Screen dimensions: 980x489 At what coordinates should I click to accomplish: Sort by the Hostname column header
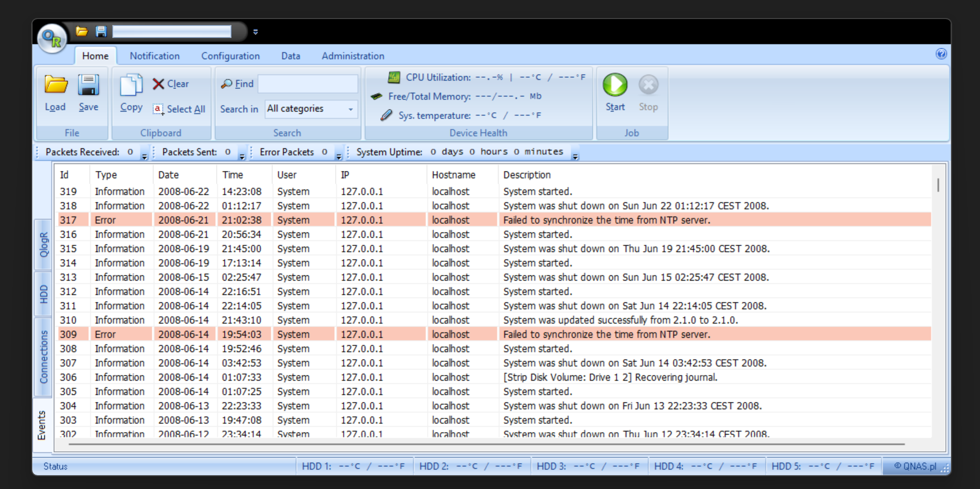click(x=462, y=175)
